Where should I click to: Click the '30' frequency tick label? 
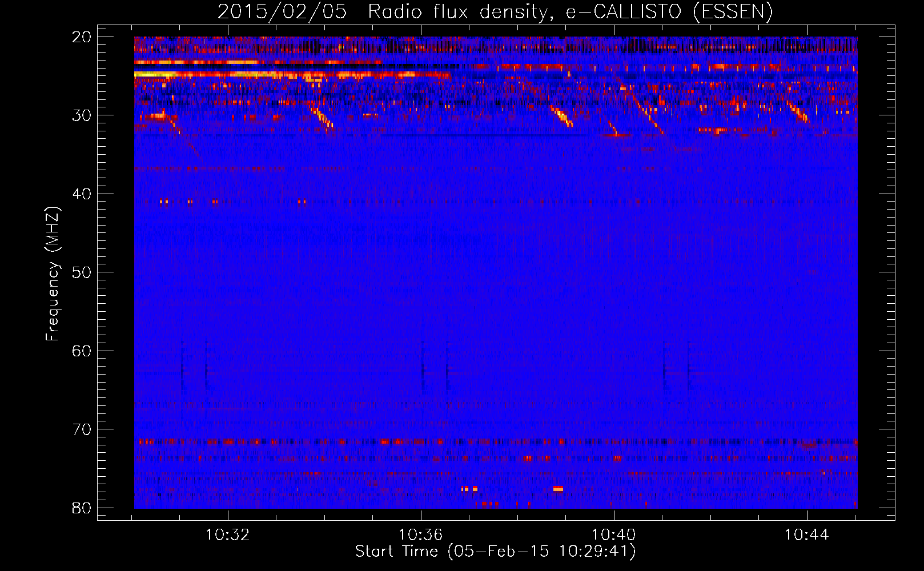coord(82,115)
